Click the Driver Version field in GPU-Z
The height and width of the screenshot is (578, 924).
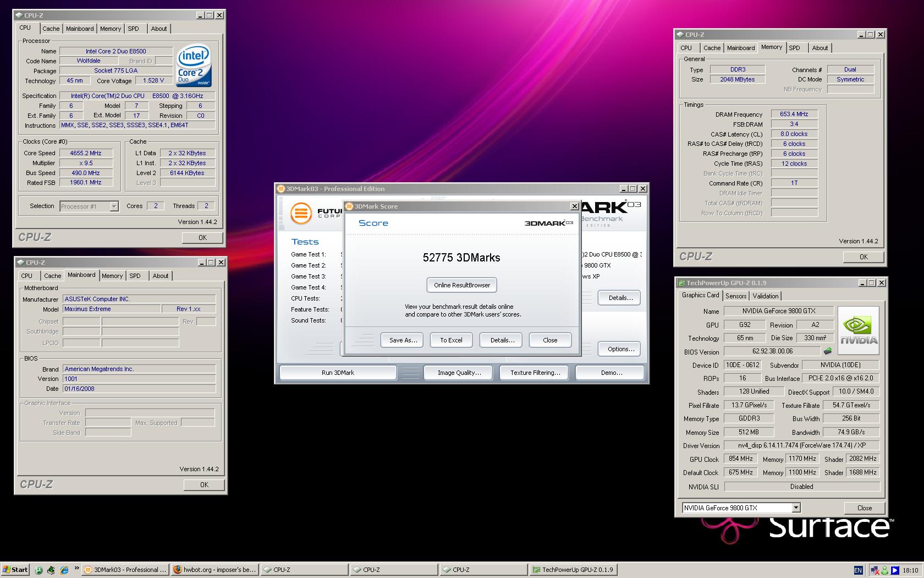[801, 445]
